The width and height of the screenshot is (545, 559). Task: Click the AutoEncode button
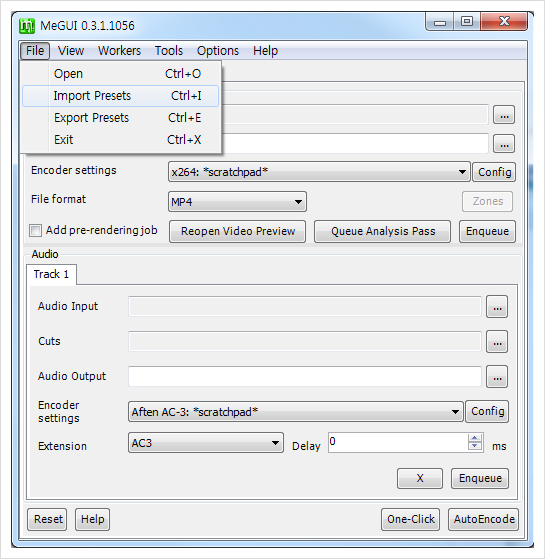483,519
